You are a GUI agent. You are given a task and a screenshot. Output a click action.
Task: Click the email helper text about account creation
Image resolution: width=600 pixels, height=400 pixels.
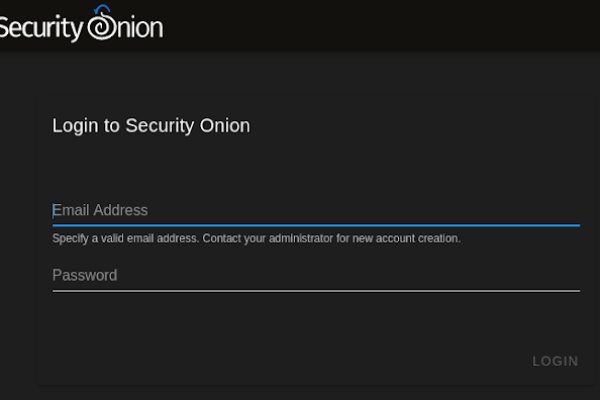coord(256,239)
